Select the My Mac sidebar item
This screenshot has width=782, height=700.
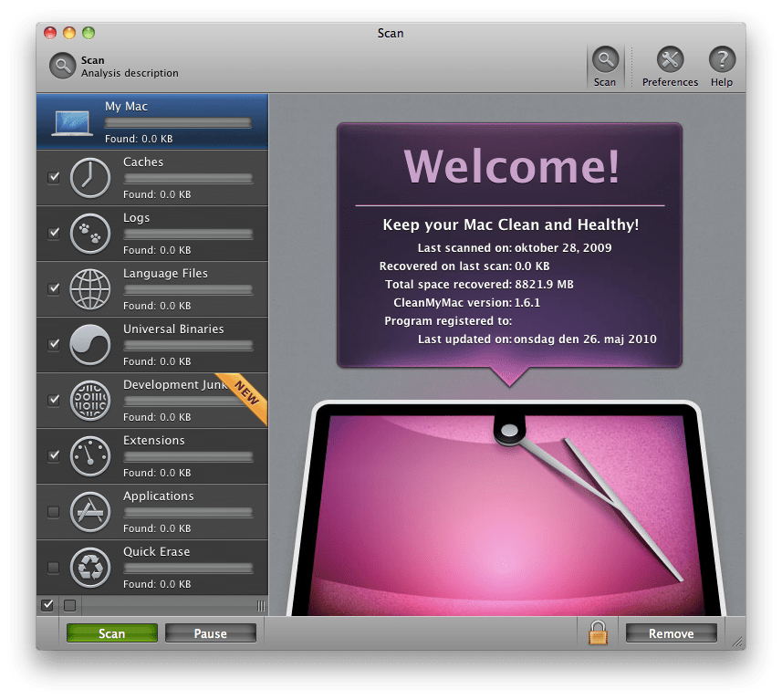[x=152, y=121]
